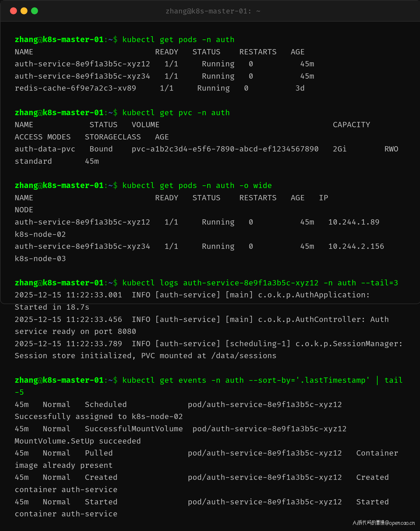Image resolution: width=420 pixels, height=531 pixels.
Task: Click the 'kubectl logs' command with --tail=3
Action: tap(260, 283)
